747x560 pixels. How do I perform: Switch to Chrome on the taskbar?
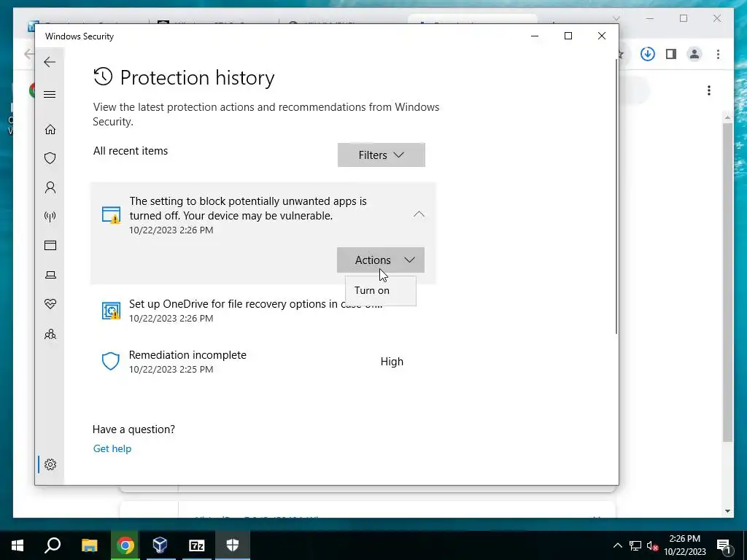[x=125, y=545]
